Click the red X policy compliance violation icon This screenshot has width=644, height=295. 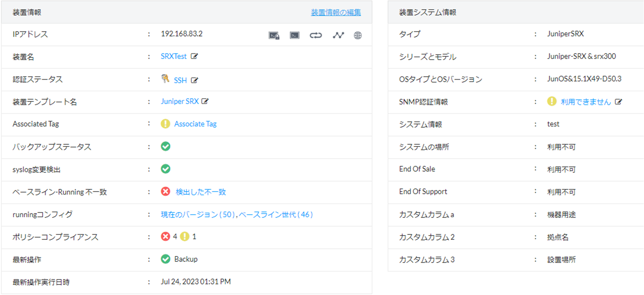click(x=165, y=237)
